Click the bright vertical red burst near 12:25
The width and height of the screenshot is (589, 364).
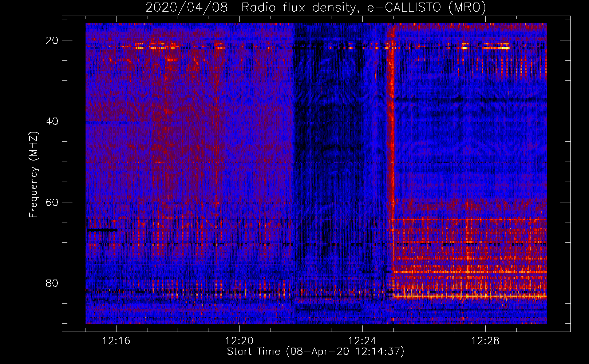(x=391, y=146)
